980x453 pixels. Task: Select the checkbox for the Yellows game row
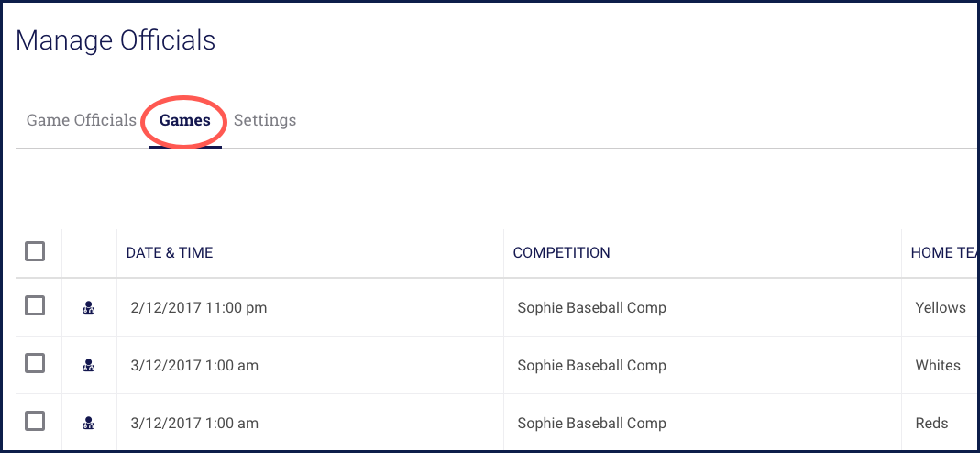point(35,306)
